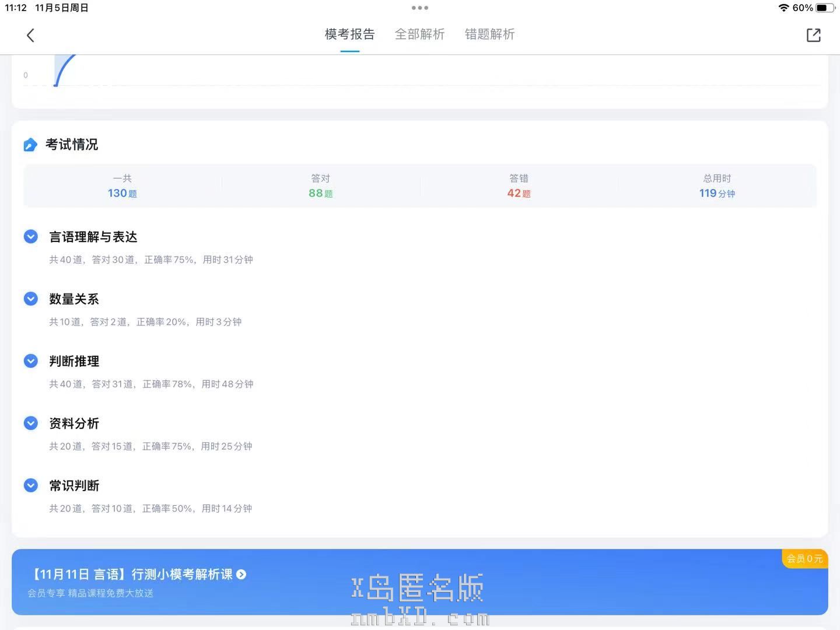840x630 pixels.
Task: Tap the three-dot multitasking indicator
Action: (419, 8)
